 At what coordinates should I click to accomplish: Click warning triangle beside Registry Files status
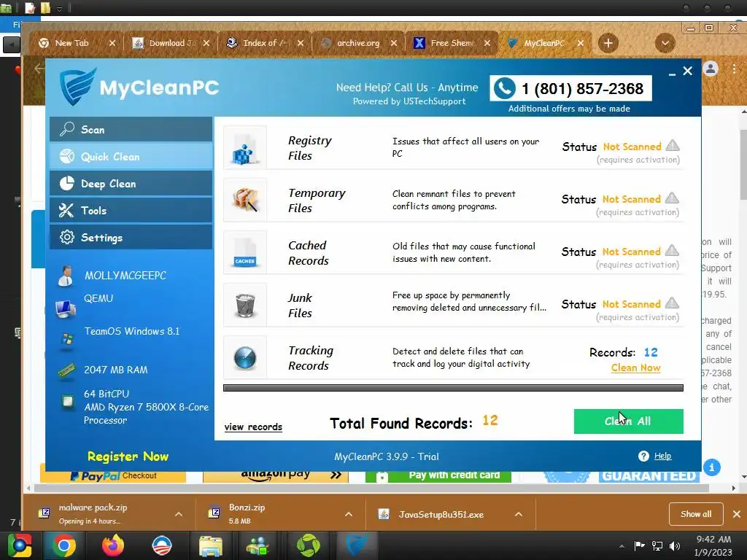[x=672, y=145]
